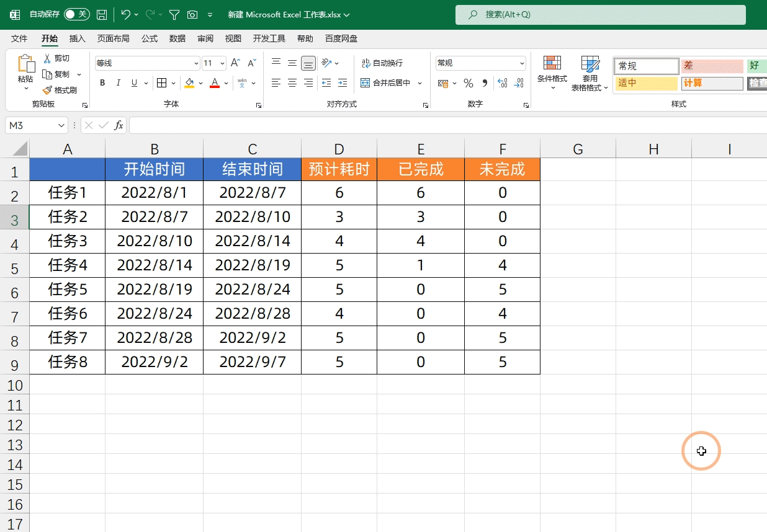Click the middle align icon
The width and height of the screenshot is (767, 532).
[292, 63]
